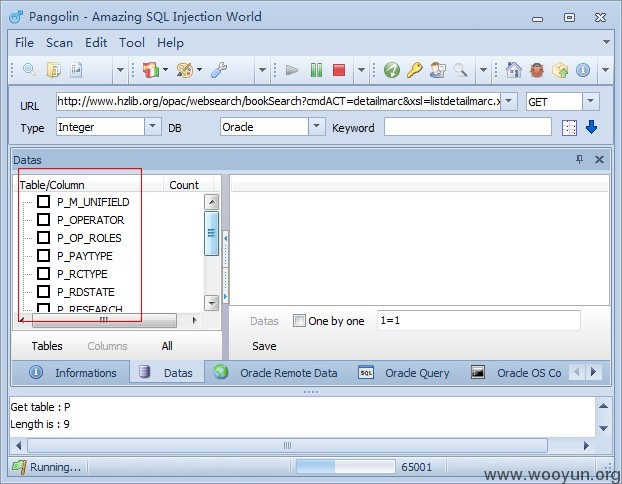Open the Tool menu
The height and width of the screenshot is (484, 622).
pyautogui.click(x=132, y=42)
